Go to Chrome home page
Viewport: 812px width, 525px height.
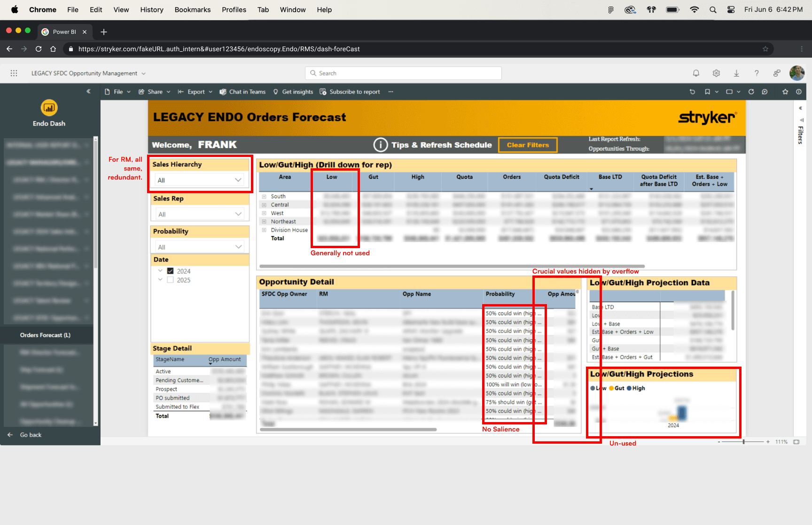point(53,49)
